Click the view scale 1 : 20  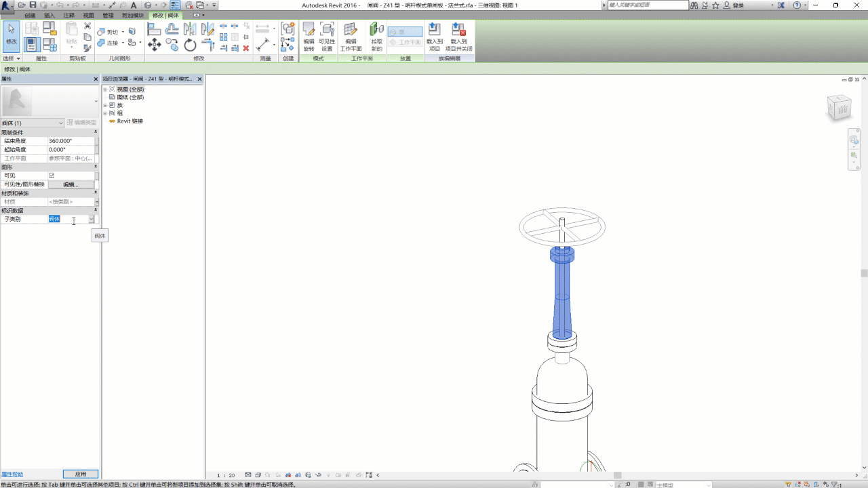click(226, 475)
